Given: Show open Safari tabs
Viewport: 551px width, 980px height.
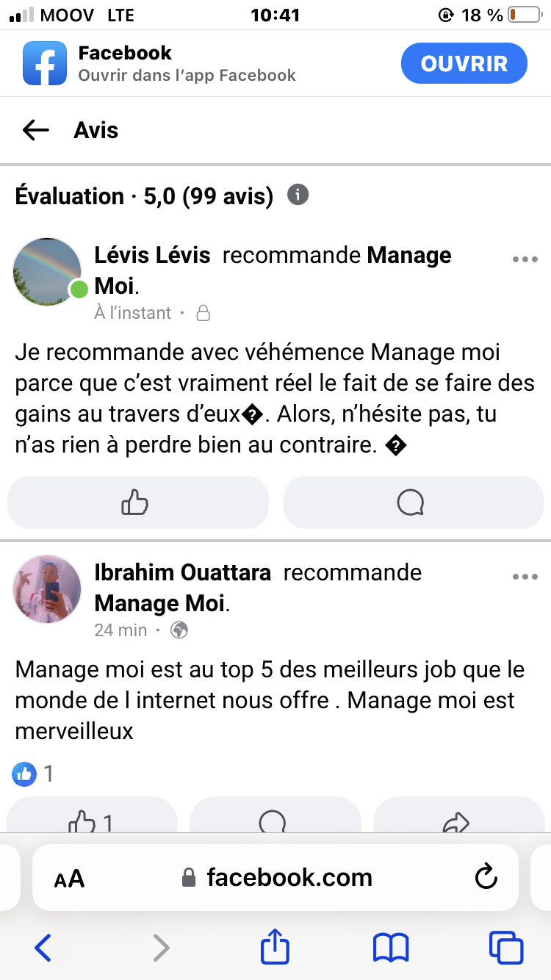Looking at the screenshot, I should [506, 948].
